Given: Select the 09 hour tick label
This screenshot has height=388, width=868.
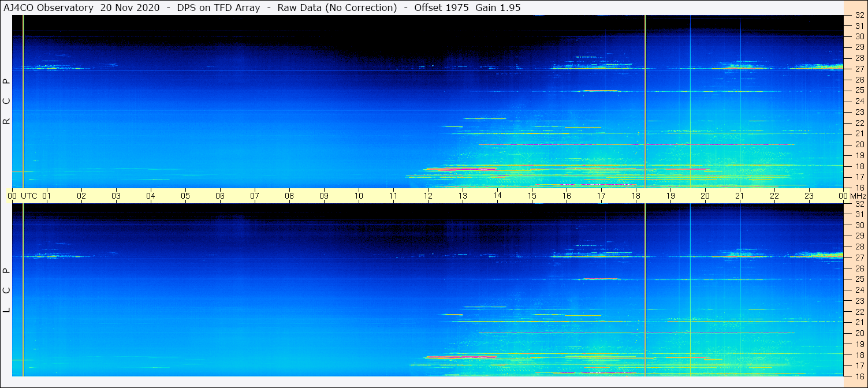Looking at the screenshot, I should pyautogui.click(x=324, y=196).
